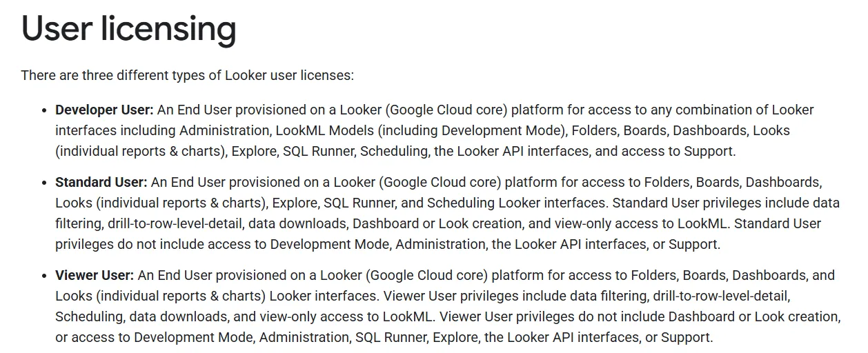Click the bold "Viewer User:" term
868x353 pixels.
point(95,275)
